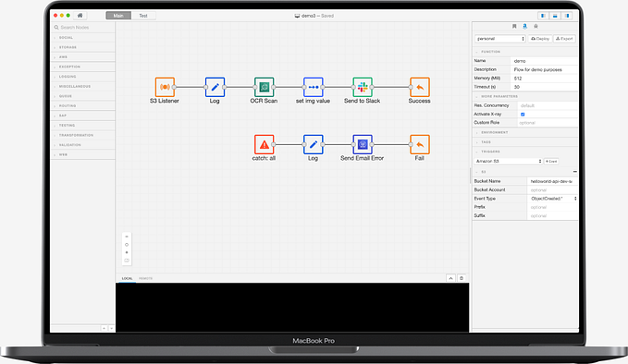
Task: Select the Send Email Error node
Action: (x=363, y=144)
